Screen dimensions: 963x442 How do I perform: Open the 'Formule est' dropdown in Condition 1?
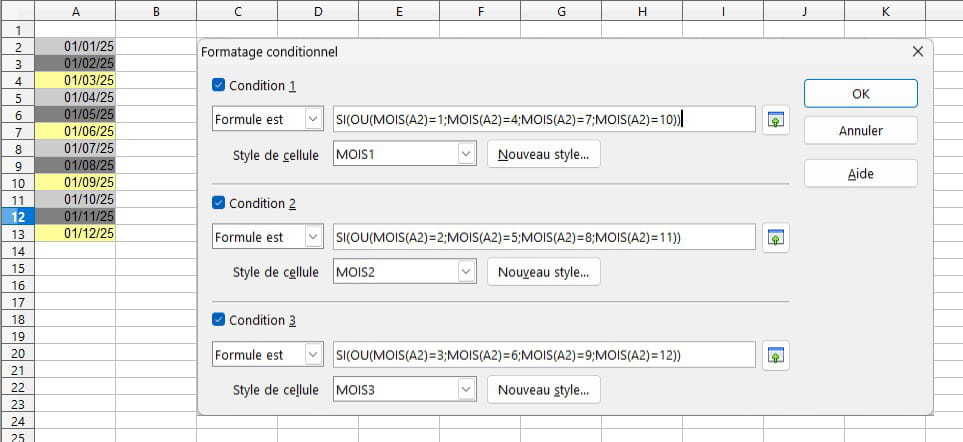[314, 120]
